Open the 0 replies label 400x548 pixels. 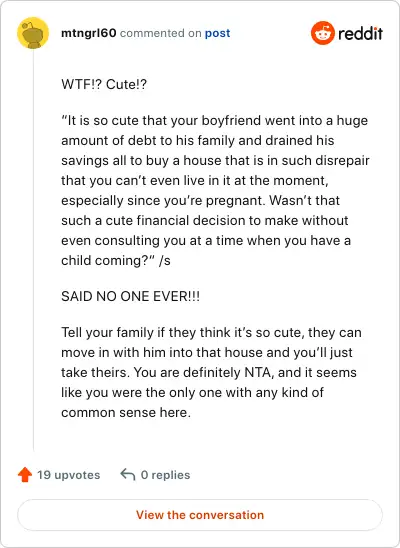click(x=165, y=475)
